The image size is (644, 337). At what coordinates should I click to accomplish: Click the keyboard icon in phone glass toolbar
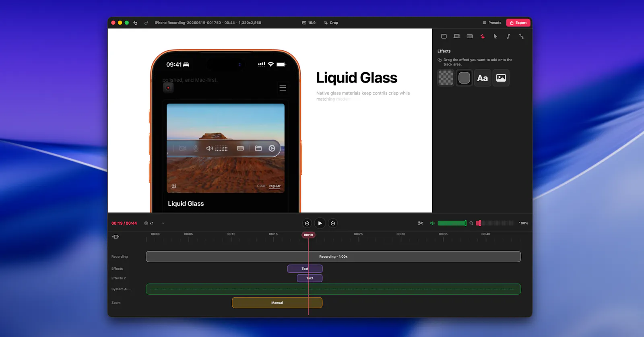(x=240, y=148)
